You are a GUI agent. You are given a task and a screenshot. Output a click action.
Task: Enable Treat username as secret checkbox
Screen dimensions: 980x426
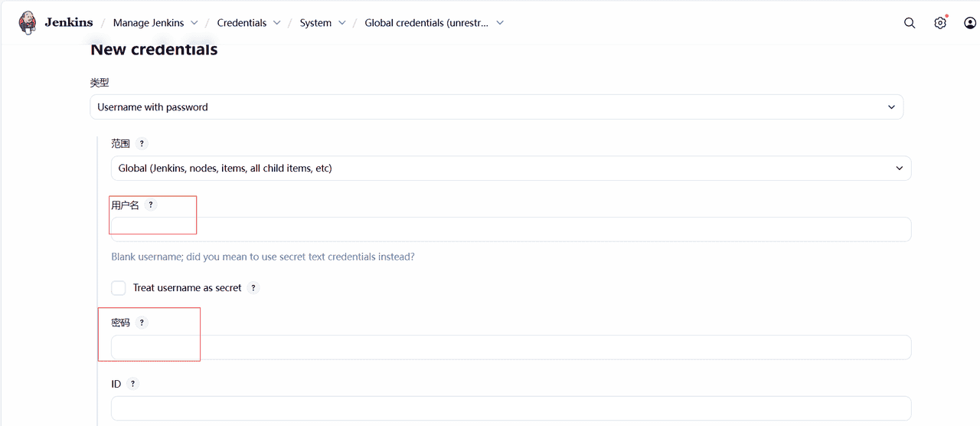119,288
